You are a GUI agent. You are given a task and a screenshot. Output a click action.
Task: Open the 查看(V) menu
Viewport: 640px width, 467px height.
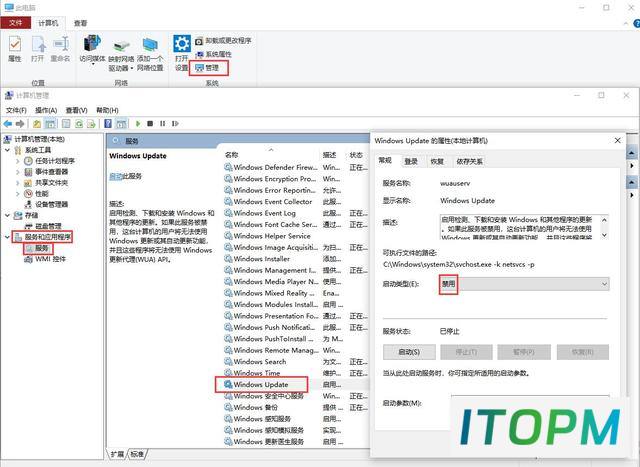76,110
